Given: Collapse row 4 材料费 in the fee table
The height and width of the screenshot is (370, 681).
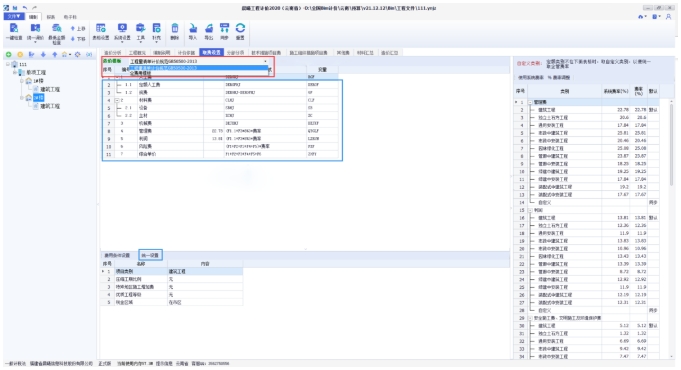Looking at the screenshot, I should click(x=117, y=100).
